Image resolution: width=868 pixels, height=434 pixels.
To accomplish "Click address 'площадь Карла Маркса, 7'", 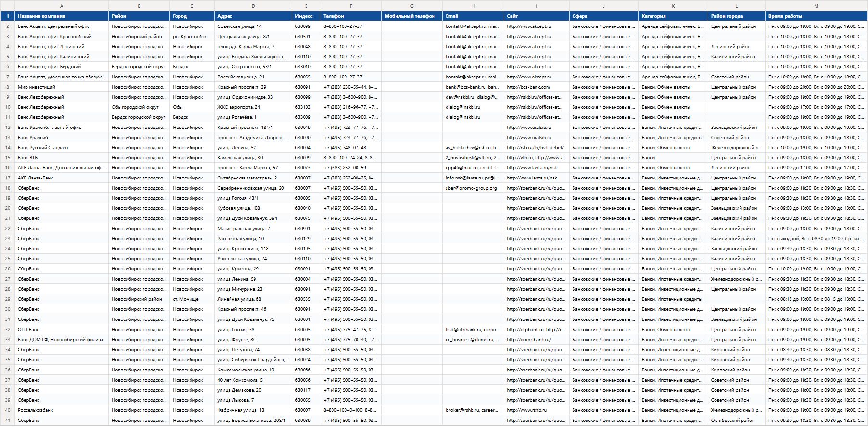I will click(x=253, y=47).
